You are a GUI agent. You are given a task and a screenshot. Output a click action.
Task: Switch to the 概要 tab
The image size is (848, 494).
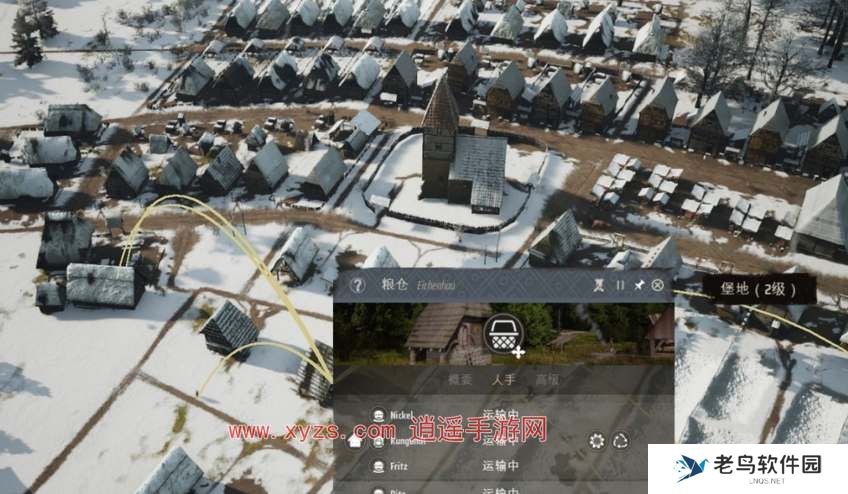pyautogui.click(x=459, y=380)
